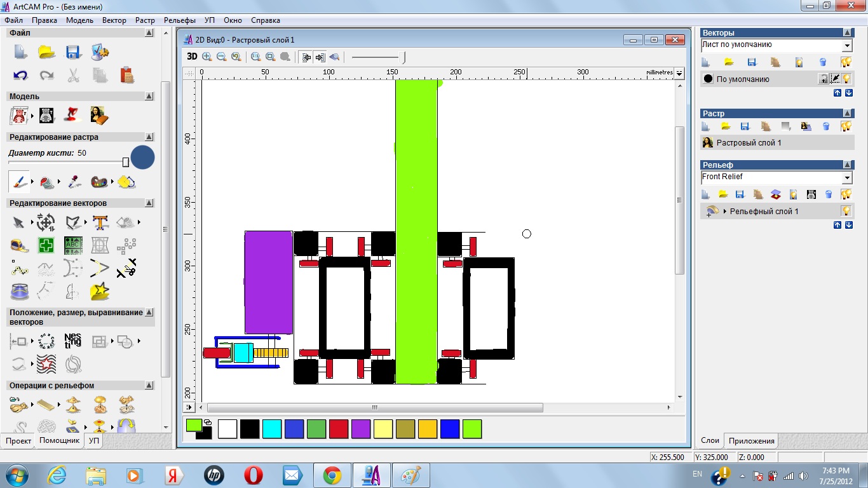
Task: Pick the cyan colour swatch in the palette
Action: click(x=272, y=429)
